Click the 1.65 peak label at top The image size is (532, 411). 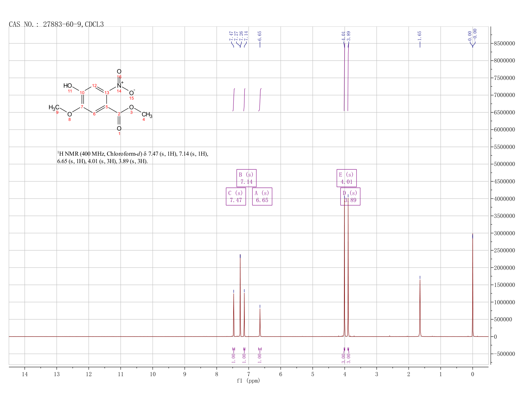tap(420, 36)
